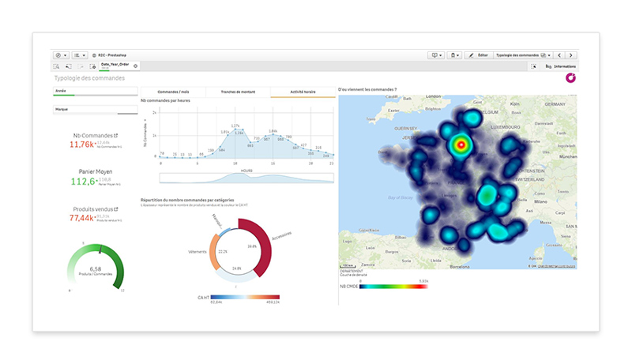The height and width of the screenshot is (364, 632).
Task: Switch to the Commandes / mois tab
Action: coord(173,92)
